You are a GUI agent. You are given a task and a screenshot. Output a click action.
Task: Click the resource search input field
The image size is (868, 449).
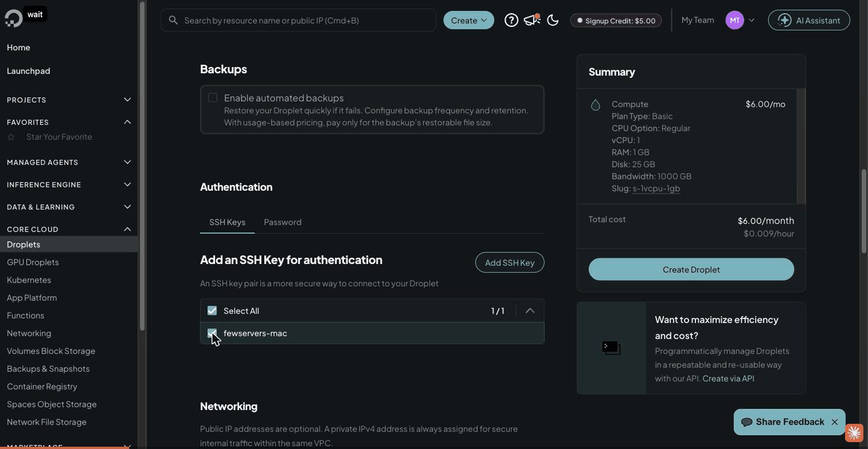[298, 20]
